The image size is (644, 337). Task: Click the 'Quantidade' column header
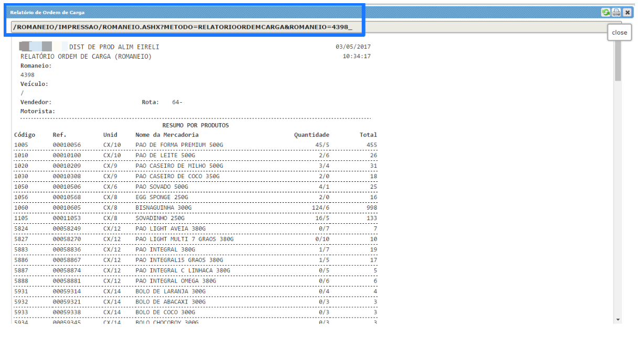point(312,135)
